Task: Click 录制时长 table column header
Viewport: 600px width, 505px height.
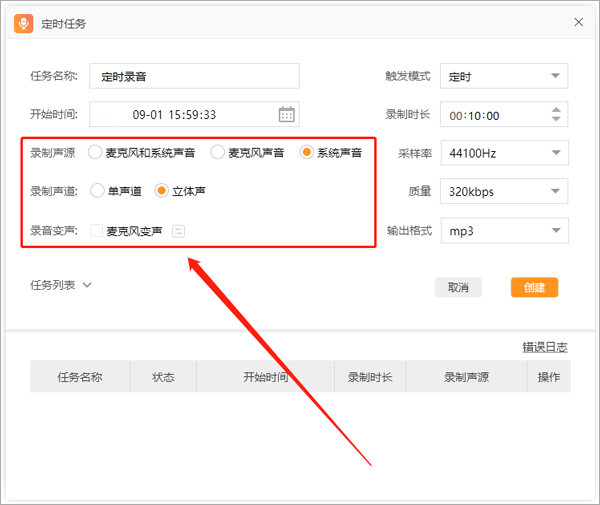Action: point(370,376)
